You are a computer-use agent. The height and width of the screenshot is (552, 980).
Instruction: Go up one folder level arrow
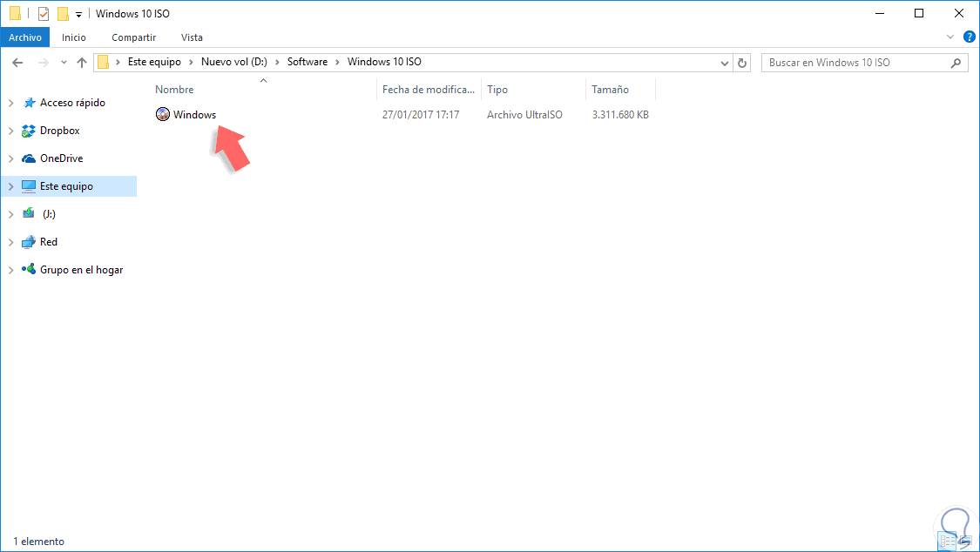click(x=81, y=63)
